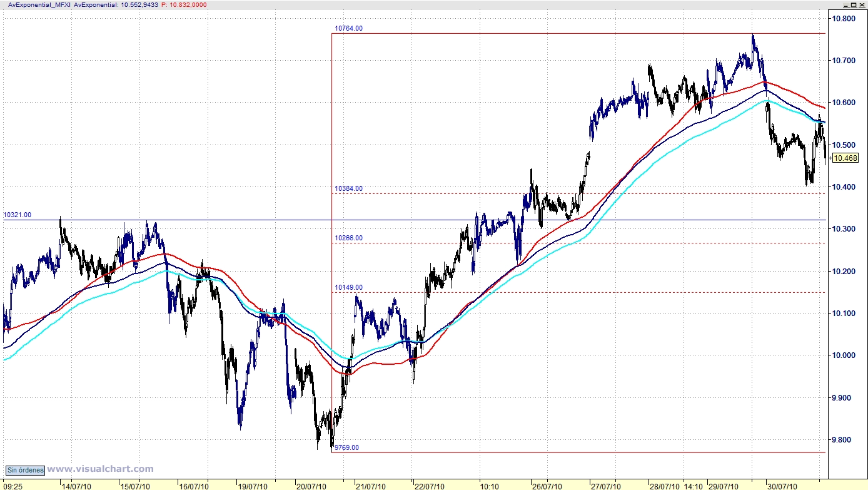Click the 28/07/10 date axis label
Image resolution: width=868 pixels, height=490 pixels.
(x=664, y=486)
